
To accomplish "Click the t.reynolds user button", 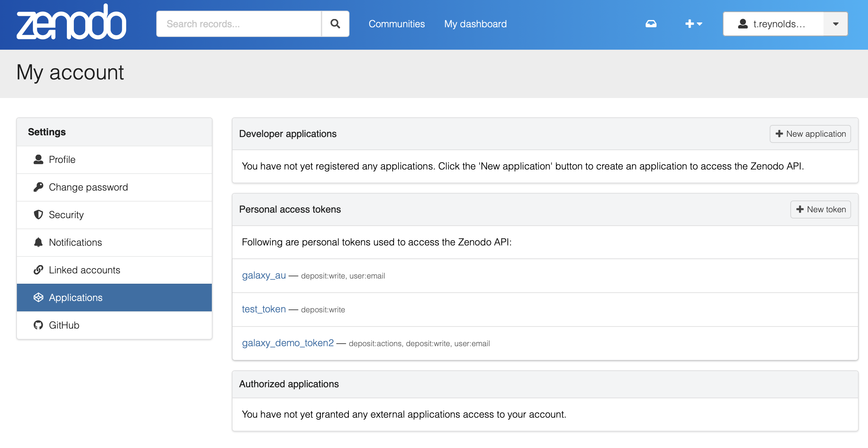I will [773, 24].
